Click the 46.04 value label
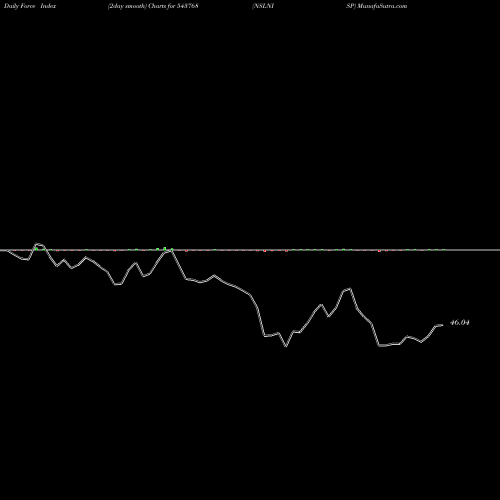500x500 pixels. [460, 322]
